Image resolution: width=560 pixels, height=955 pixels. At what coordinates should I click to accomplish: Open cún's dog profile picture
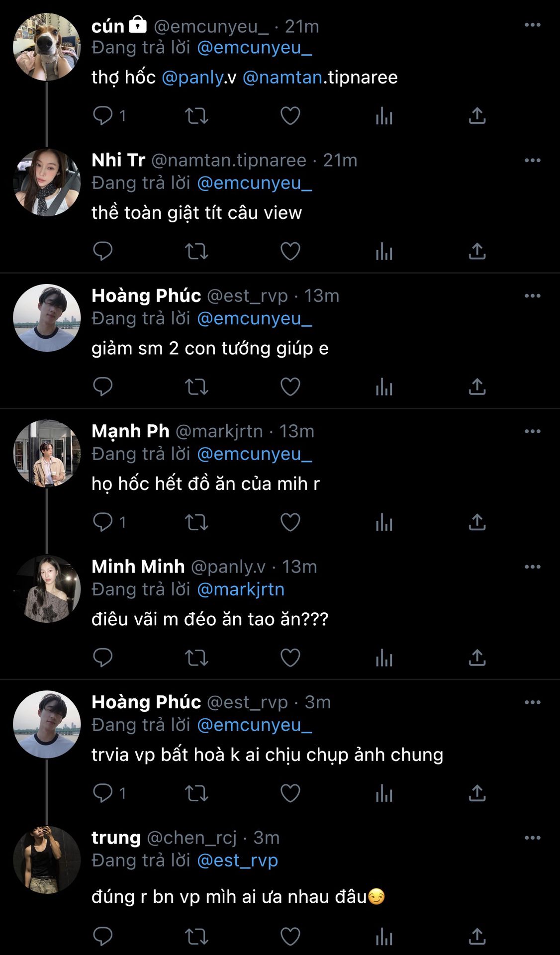(x=47, y=47)
